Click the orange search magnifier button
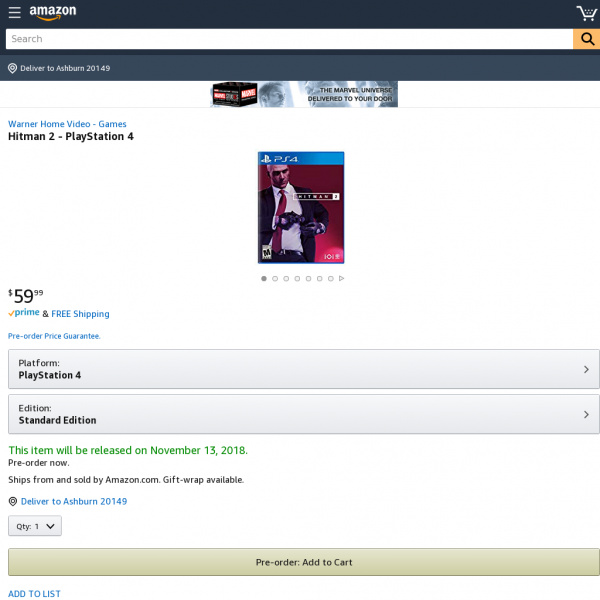 587,39
